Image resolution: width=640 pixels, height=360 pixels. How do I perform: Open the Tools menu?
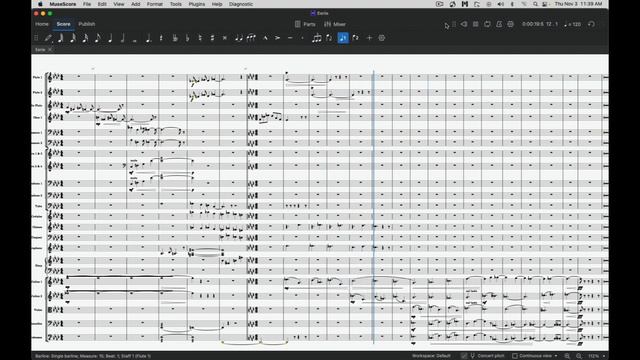point(176,4)
